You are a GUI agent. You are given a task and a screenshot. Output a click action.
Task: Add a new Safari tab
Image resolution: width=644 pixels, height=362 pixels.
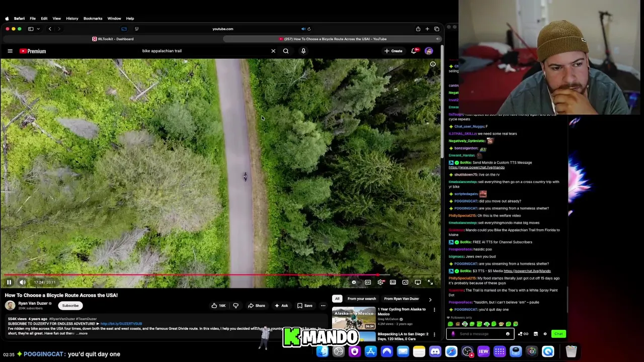427,29
